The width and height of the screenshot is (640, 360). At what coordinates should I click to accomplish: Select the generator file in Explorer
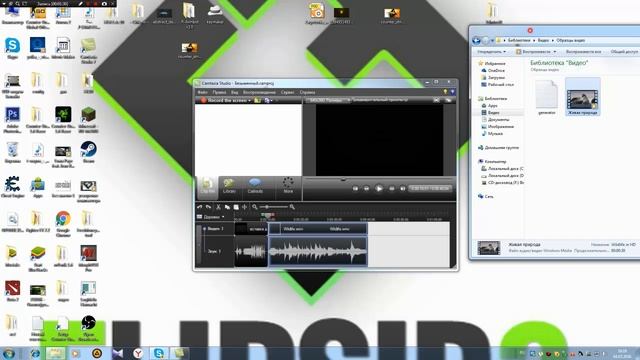click(547, 98)
